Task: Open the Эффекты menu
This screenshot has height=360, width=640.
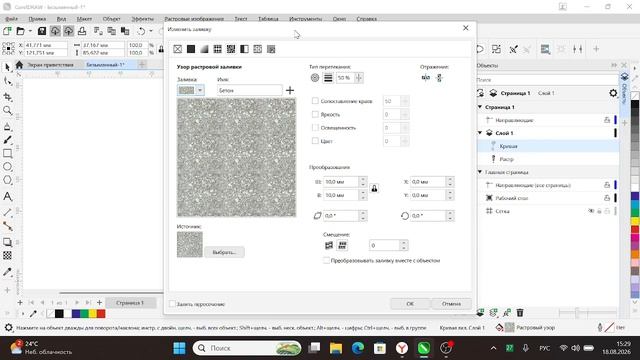Action: click(142, 19)
